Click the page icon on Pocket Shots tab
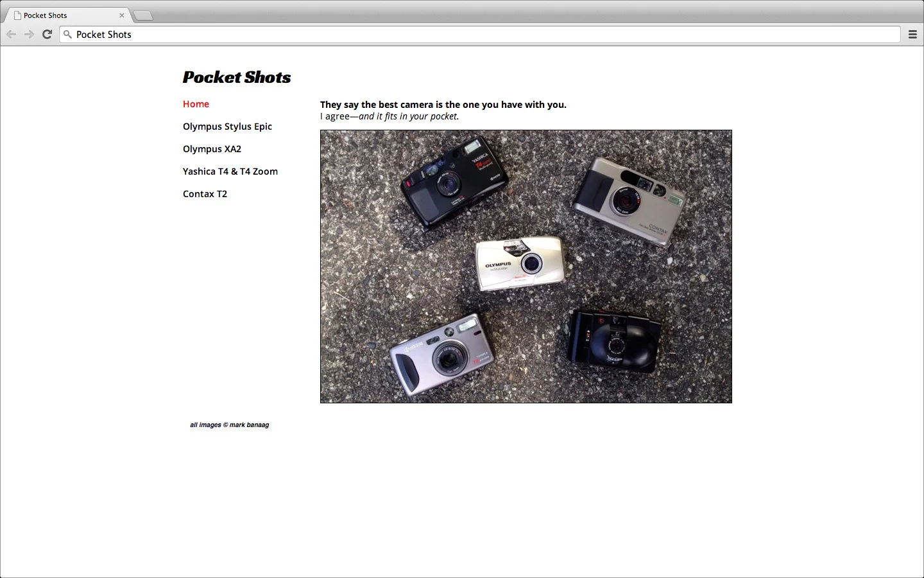The height and width of the screenshot is (578, 924). coord(17,15)
